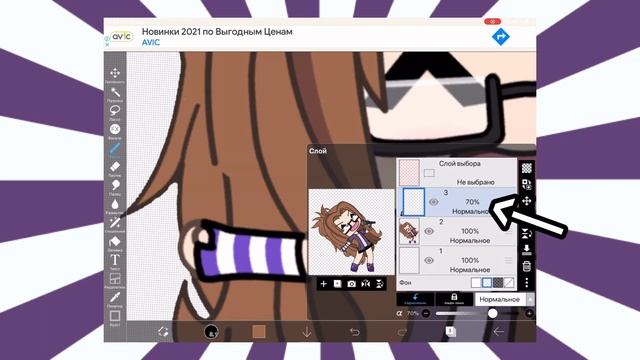Flip layer vertically under the preview
Screen dimensions: 640x360
380,284
